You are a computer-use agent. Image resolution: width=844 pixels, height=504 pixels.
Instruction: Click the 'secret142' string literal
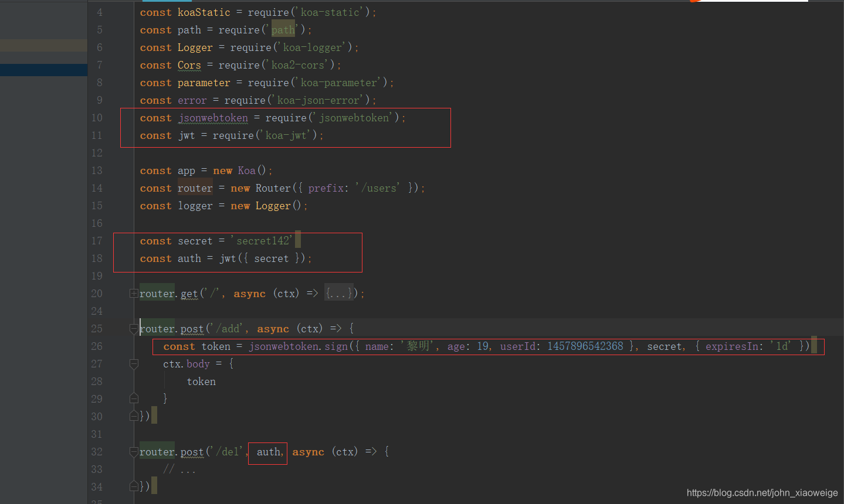[262, 241]
